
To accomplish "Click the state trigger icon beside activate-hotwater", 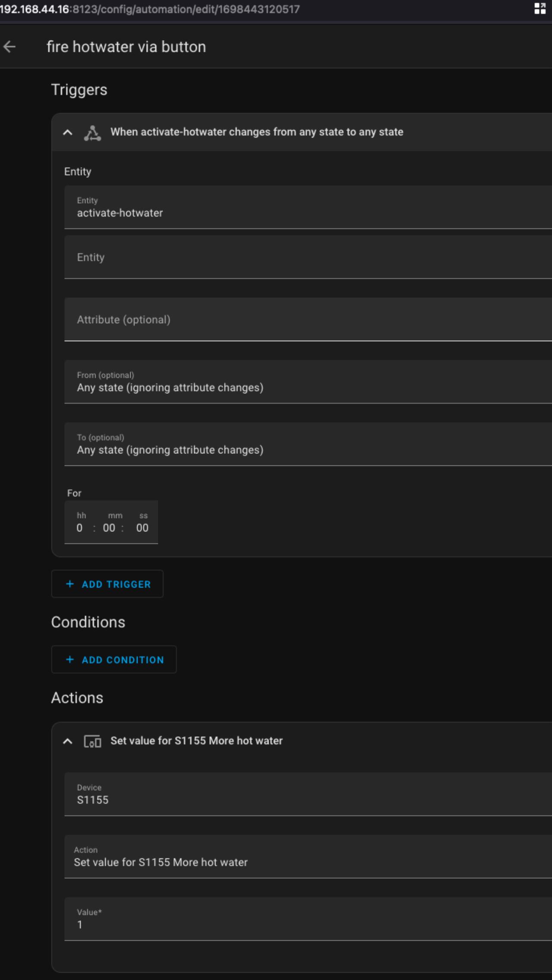I will pyautogui.click(x=92, y=133).
